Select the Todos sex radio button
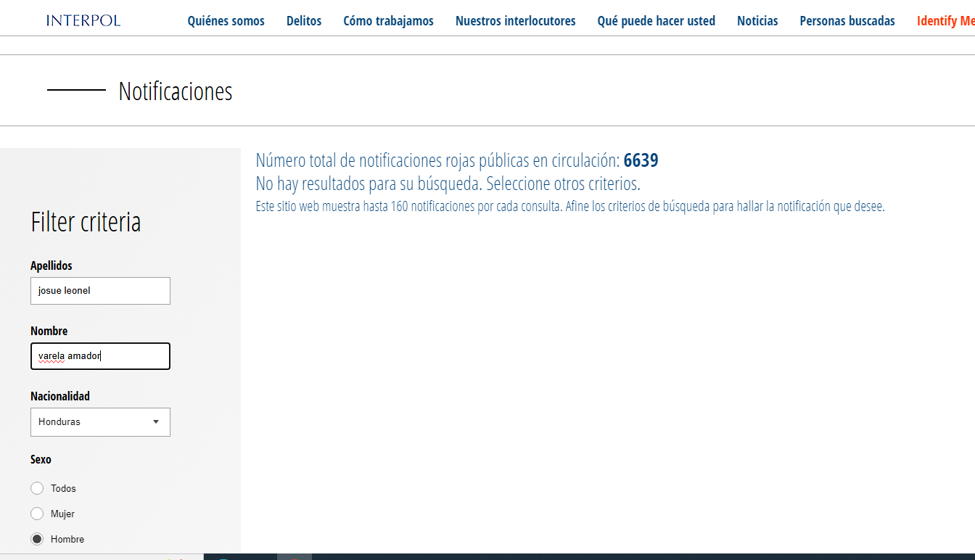 (x=37, y=488)
